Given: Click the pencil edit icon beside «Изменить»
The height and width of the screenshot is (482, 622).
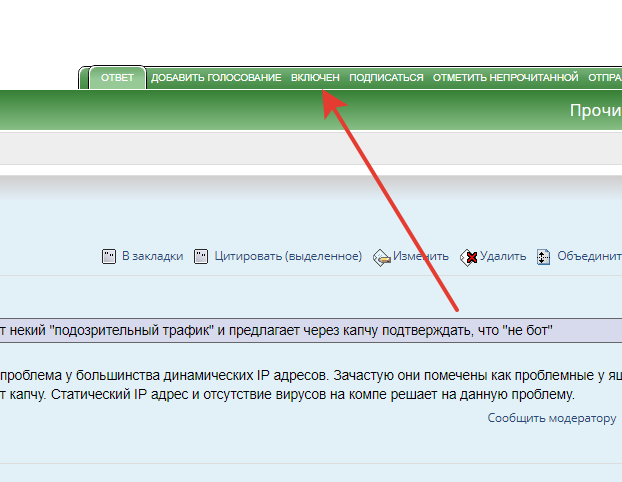Looking at the screenshot, I should coord(381,257).
